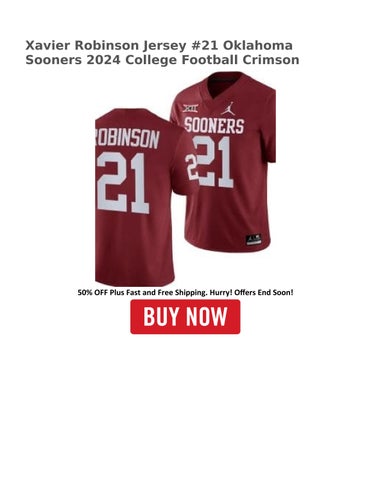Click the large 21 on the back jersey
Screen dimensions: 371x480
coord(123,183)
